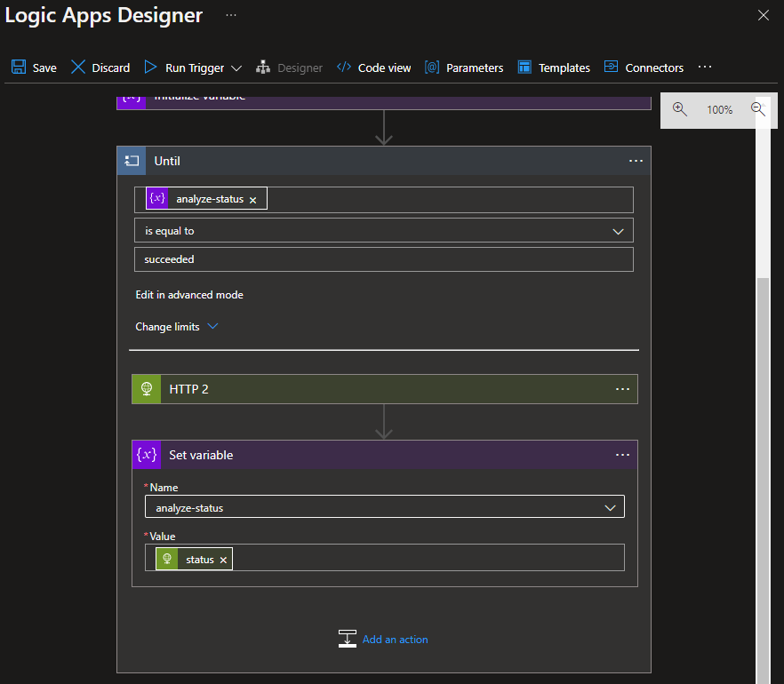This screenshot has height=684, width=784.
Task: Open Run Trigger dropdown arrow
Action: coord(236,68)
